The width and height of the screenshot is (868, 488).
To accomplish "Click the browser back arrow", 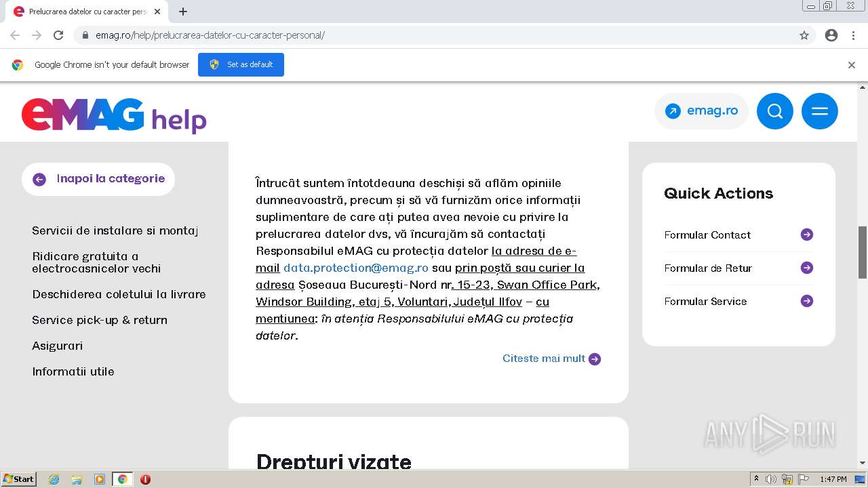I will click(15, 35).
